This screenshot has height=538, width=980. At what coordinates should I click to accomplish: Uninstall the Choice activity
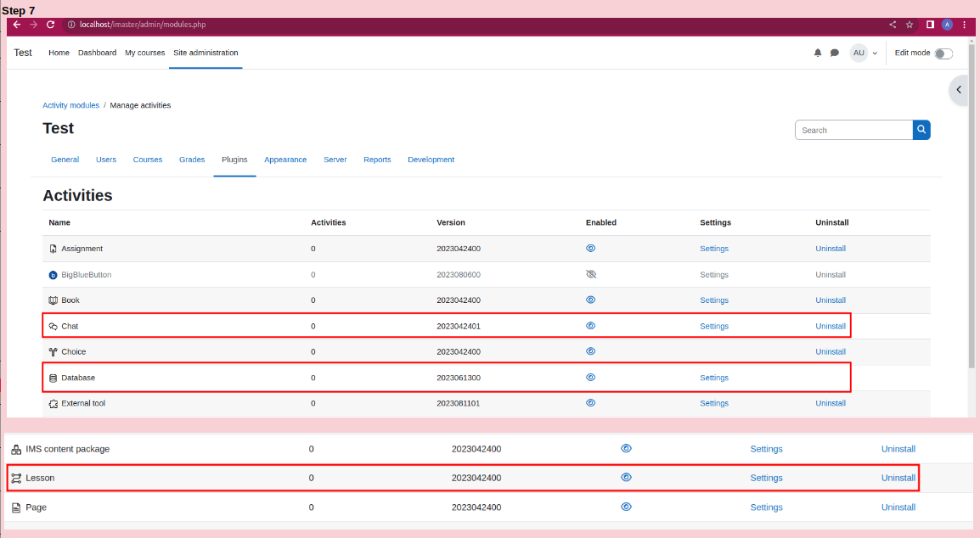[831, 352]
